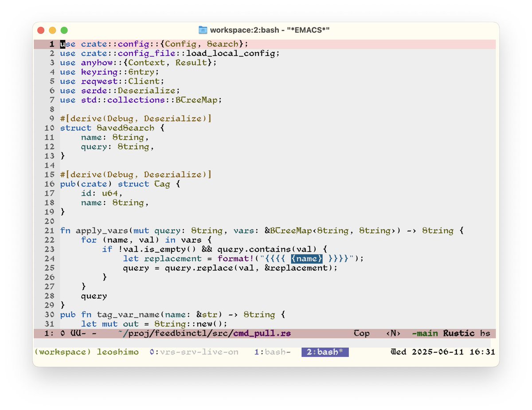Viewport: 532px width, 410px height.
Task: Click query field on line 12
Action: pyautogui.click(x=94, y=146)
